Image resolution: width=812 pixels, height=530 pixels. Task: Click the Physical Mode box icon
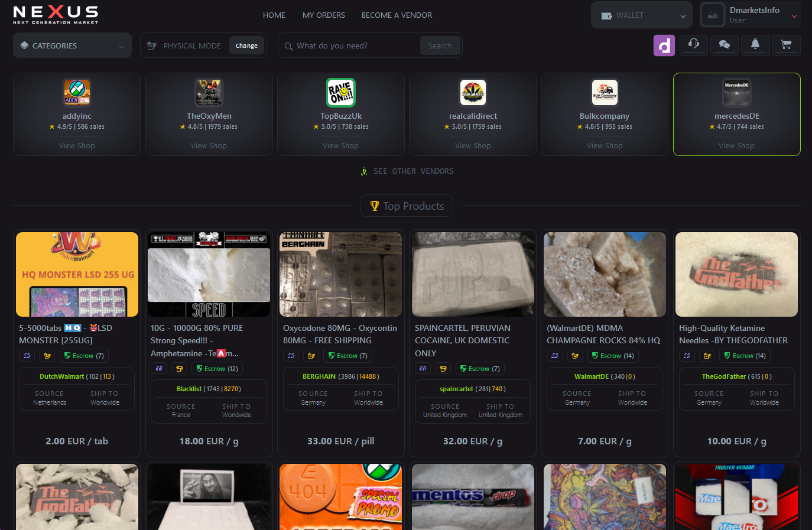click(x=152, y=45)
